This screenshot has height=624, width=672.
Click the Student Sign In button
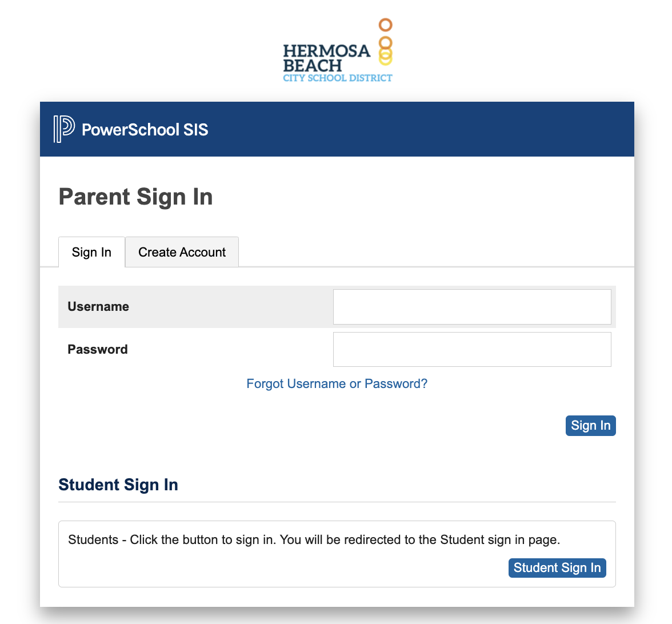coord(557,568)
